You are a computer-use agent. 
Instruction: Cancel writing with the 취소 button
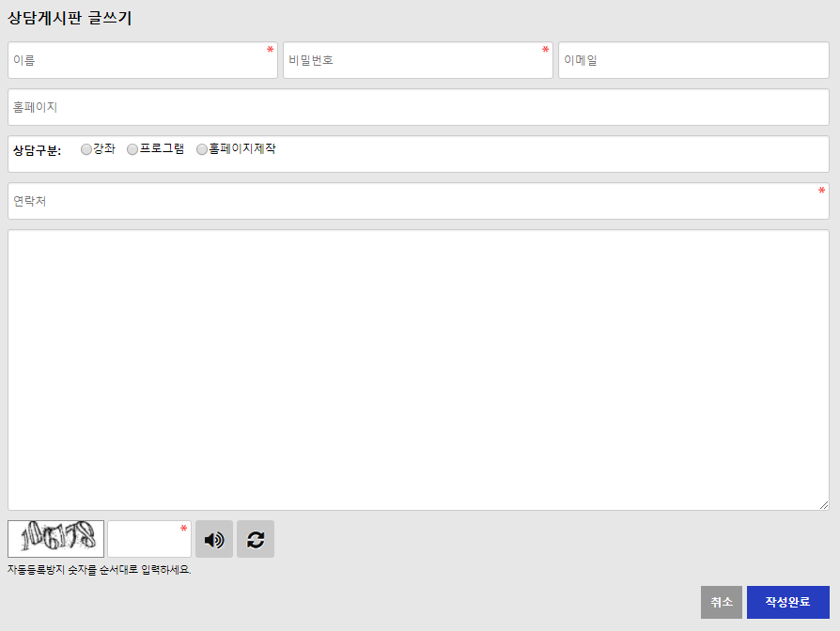721,602
